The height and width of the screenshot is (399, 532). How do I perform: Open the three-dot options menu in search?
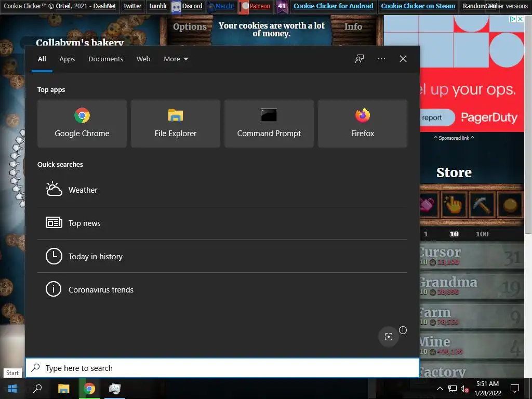pyautogui.click(x=381, y=59)
